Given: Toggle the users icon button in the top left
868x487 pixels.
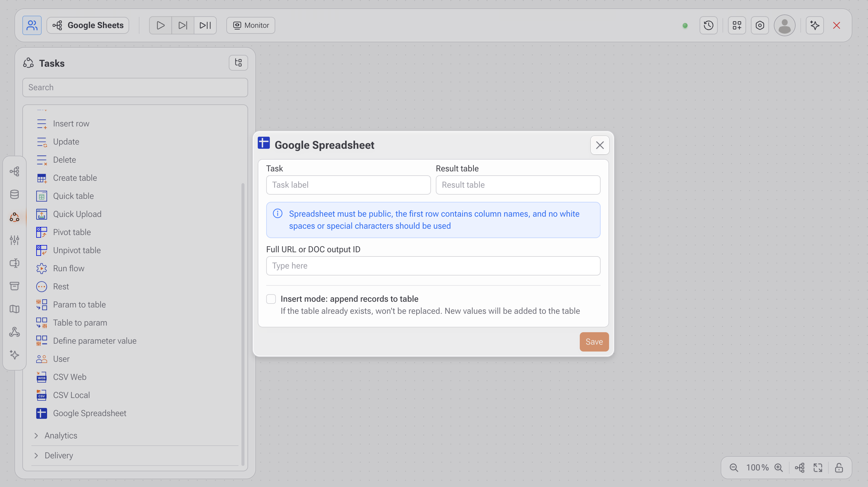Looking at the screenshot, I should pos(32,25).
